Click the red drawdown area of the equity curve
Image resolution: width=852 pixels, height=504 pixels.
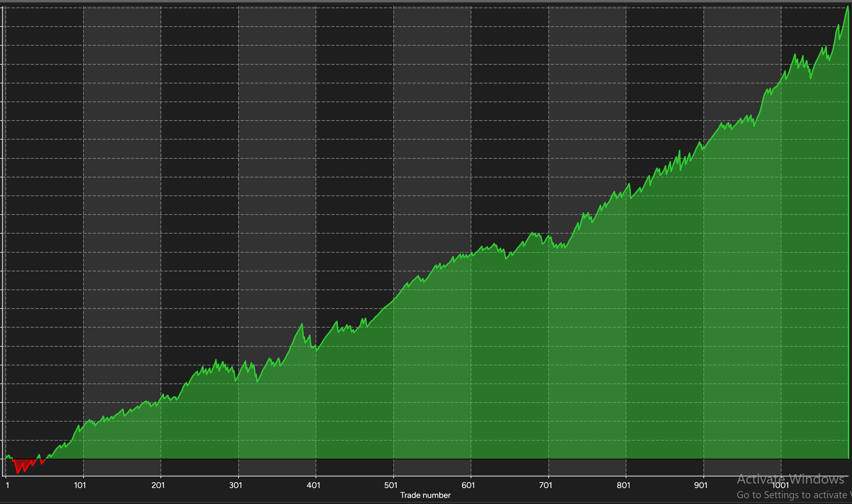point(25,465)
